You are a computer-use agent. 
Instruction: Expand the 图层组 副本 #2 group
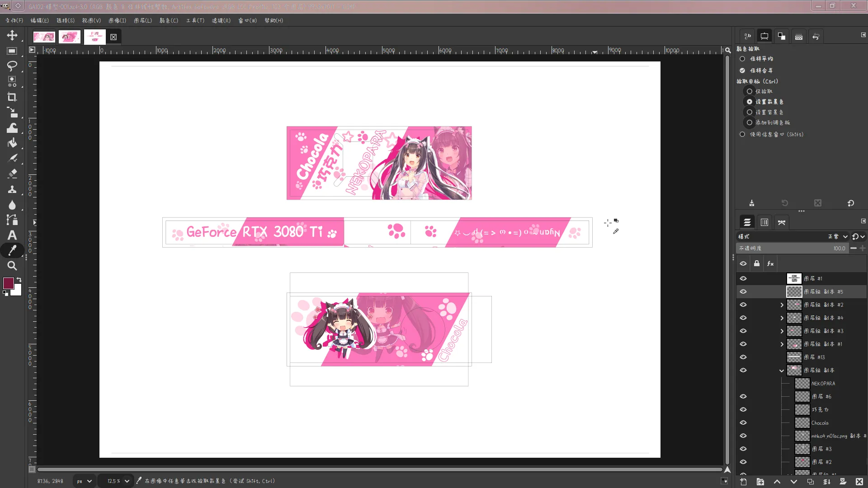[x=782, y=305]
